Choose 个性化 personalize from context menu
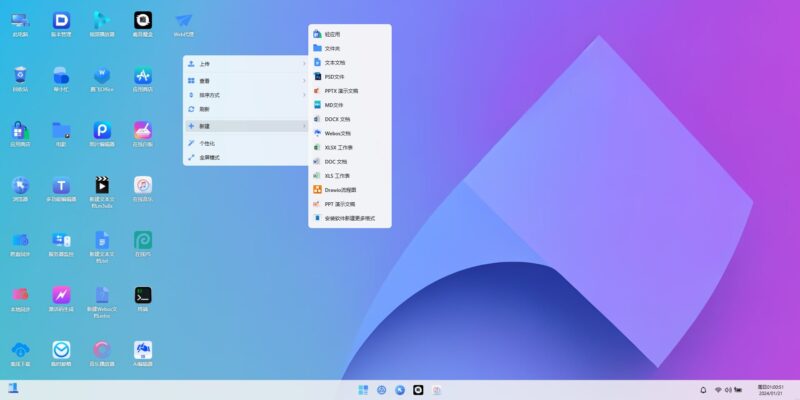Screen dimensions: 800x400 click(245, 143)
